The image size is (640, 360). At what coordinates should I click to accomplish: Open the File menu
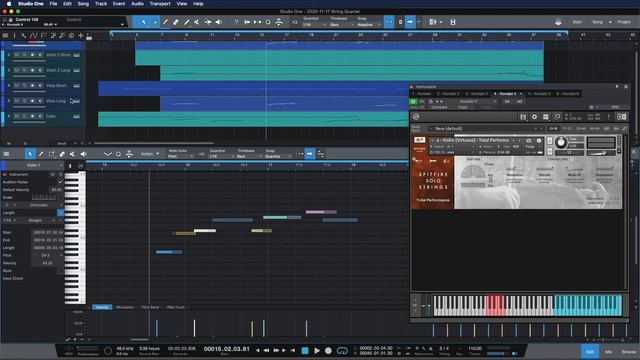tap(53, 4)
